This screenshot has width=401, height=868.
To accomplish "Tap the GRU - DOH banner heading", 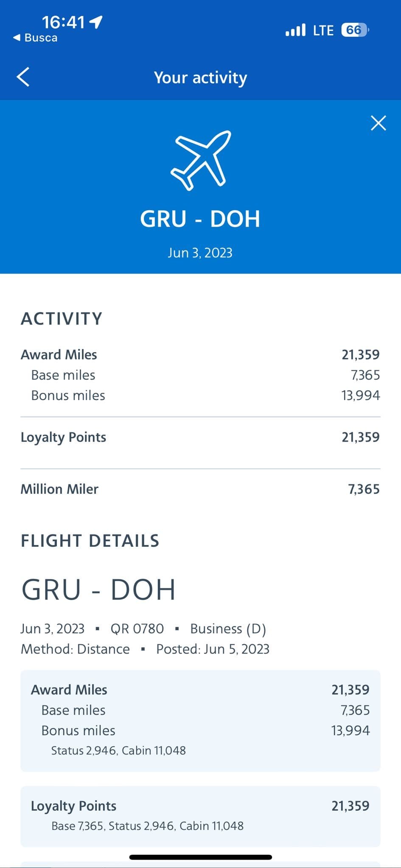I will click(200, 219).
